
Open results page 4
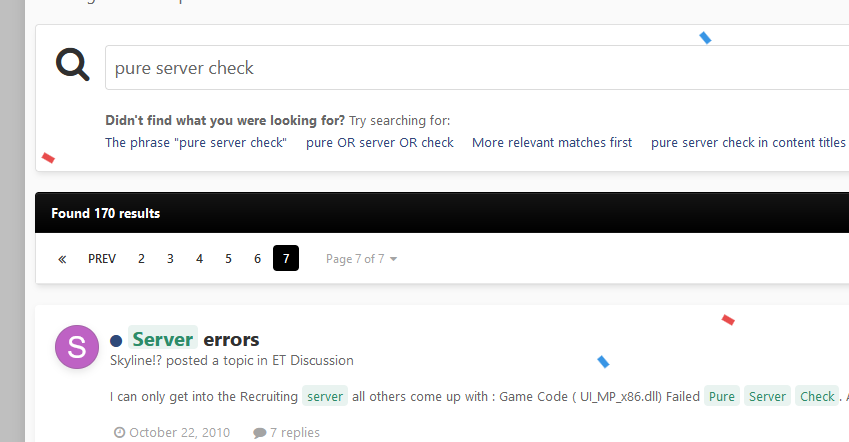199,259
